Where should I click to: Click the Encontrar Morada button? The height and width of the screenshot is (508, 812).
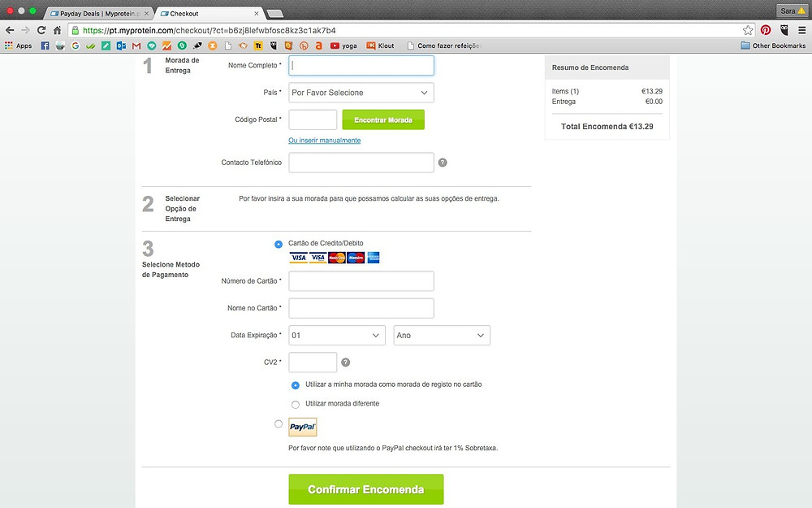pyautogui.click(x=383, y=119)
